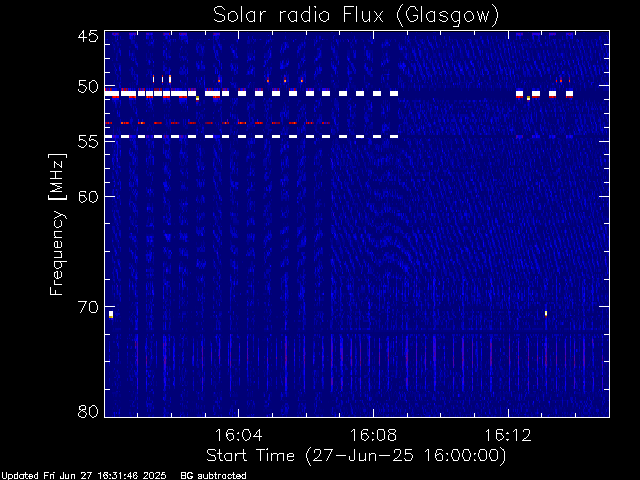Click the '16:12' time axis label
The width and height of the screenshot is (640, 480).
508,435
